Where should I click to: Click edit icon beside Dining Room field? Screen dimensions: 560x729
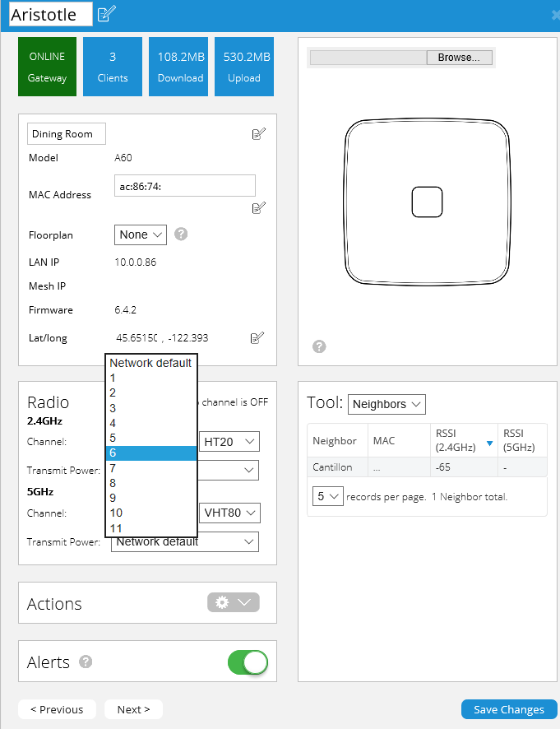(x=258, y=134)
